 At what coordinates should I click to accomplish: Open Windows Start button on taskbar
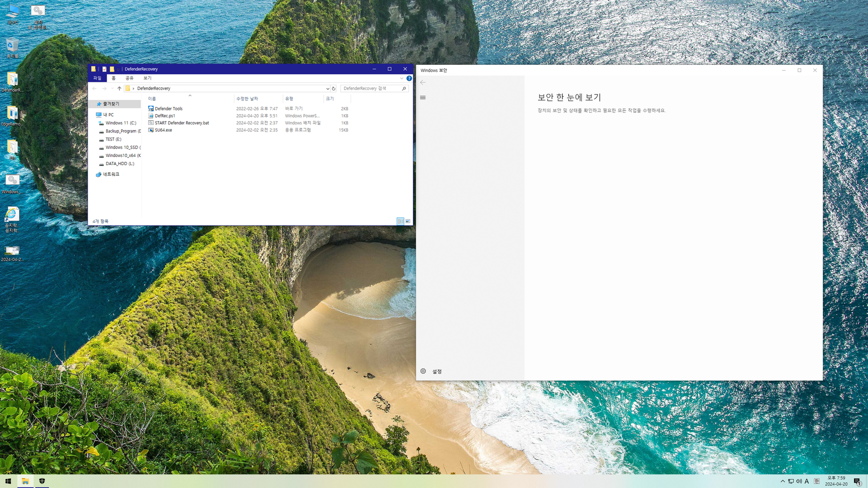(x=8, y=481)
